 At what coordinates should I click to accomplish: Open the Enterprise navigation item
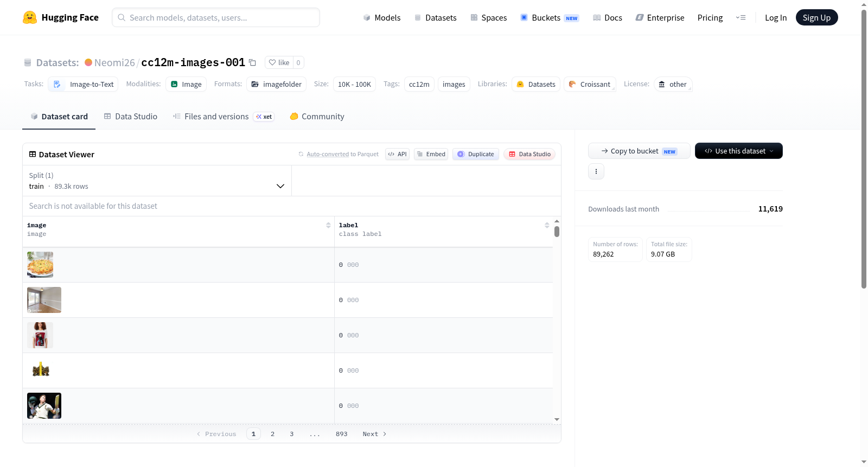(x=660, y=17)
